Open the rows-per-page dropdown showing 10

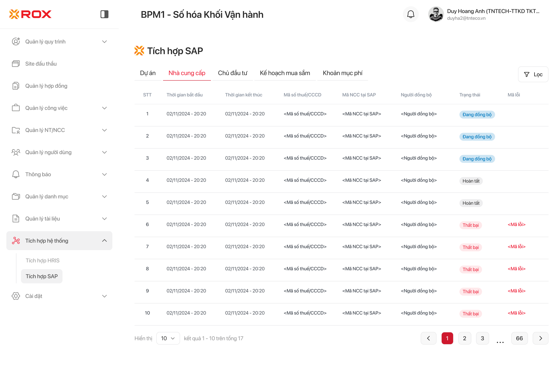point(168,338)
